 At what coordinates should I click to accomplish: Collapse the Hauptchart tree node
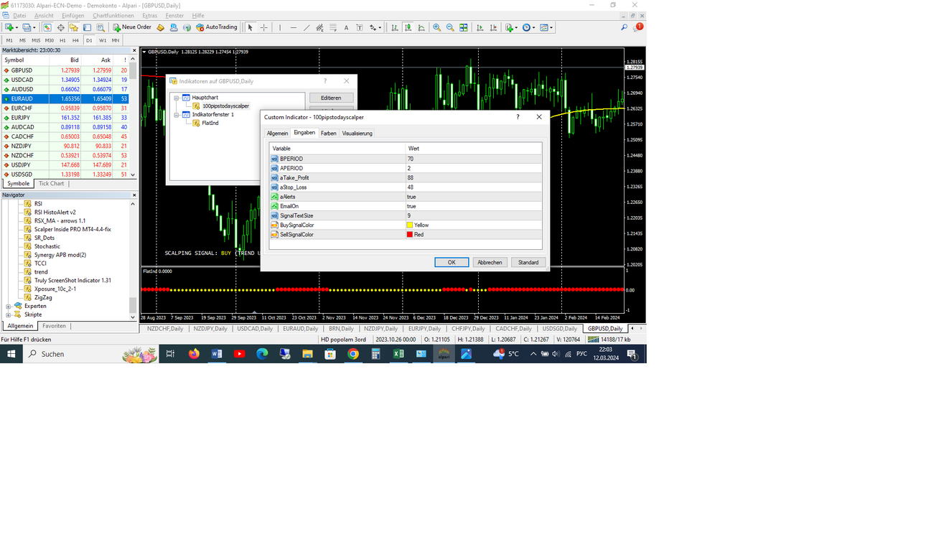click(x=177, y=98)
